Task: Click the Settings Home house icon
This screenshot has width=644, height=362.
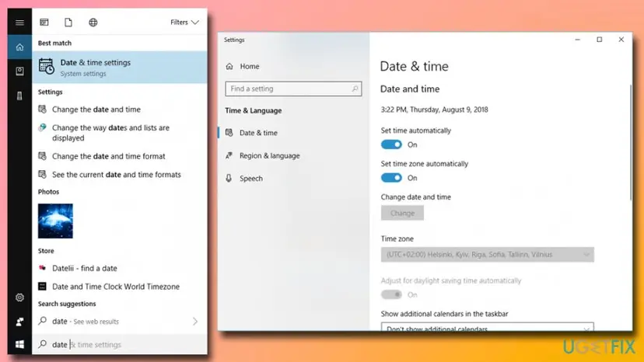Action: (x=229, y=66)
